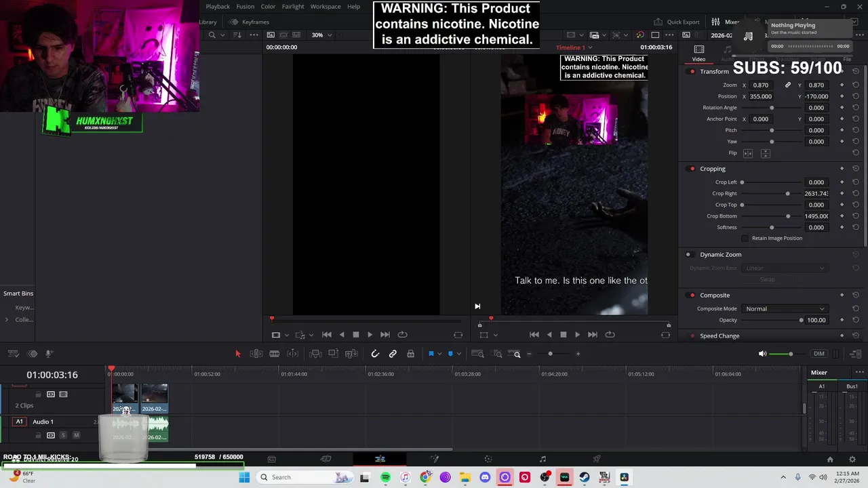Go to first frame in source viewer
Screen dimensions: 868x488
[327, 335]
